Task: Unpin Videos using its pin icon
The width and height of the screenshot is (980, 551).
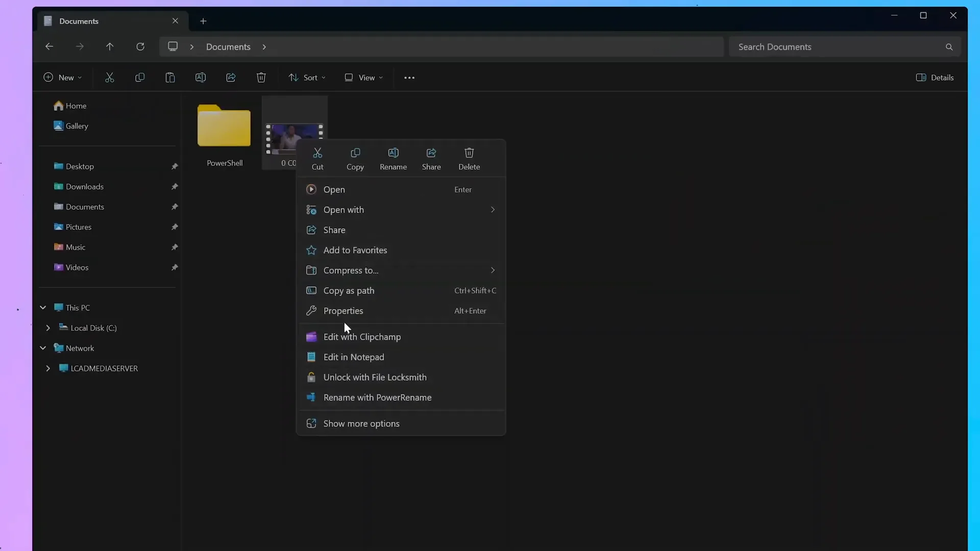Action: pos(175,267)
